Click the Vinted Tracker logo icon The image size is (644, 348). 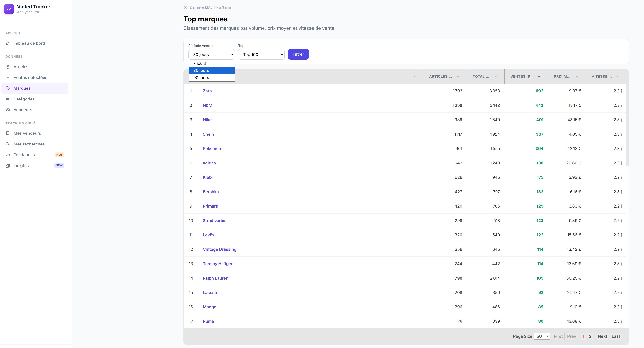coord(9,9)
